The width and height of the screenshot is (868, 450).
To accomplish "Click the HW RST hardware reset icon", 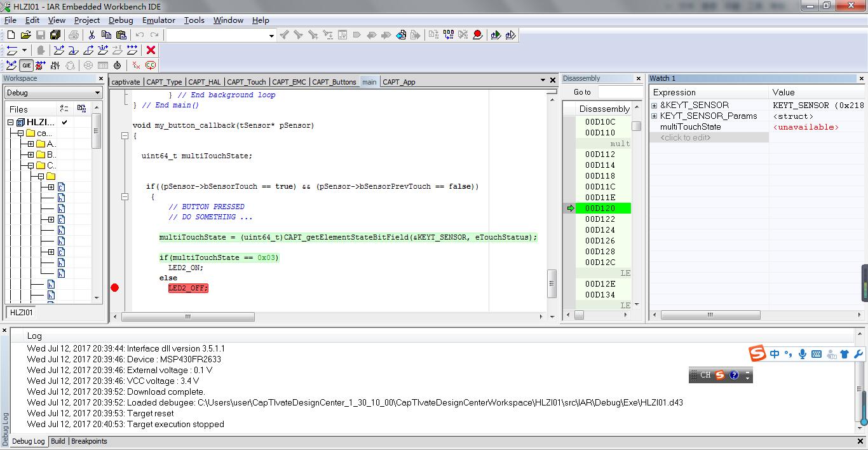I will coord(55,65).
